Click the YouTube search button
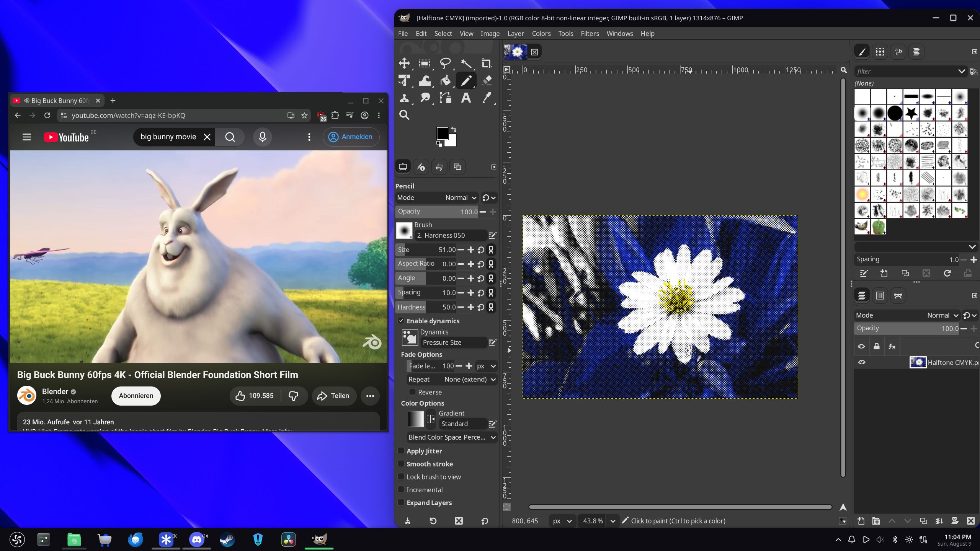This screenshot has width=980, height=551. click(x=230, y=137)
